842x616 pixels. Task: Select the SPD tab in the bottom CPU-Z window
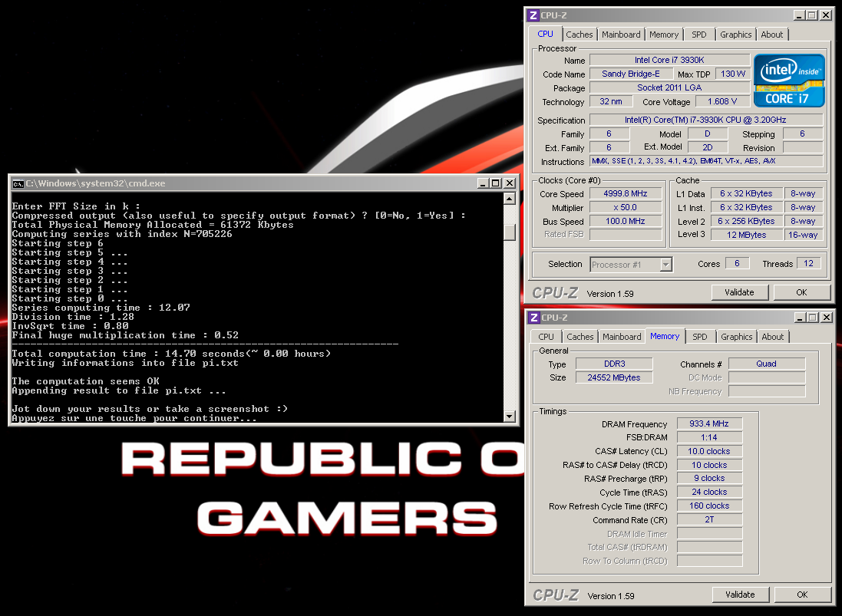700,337
